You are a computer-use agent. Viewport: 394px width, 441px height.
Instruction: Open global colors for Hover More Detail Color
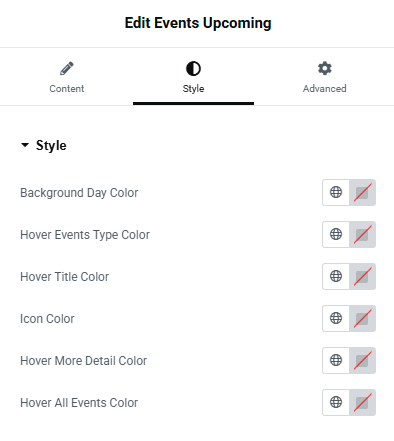pos(336,360)
